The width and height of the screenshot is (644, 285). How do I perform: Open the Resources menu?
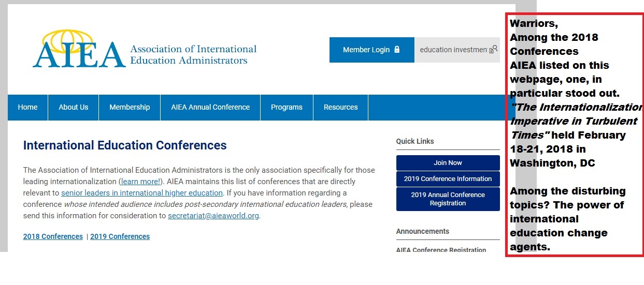340,108
